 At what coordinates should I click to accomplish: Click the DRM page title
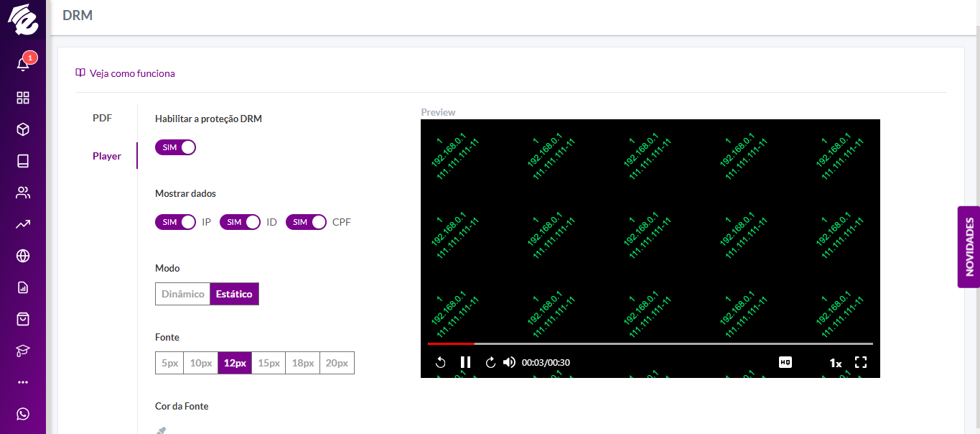pos(78,15)
